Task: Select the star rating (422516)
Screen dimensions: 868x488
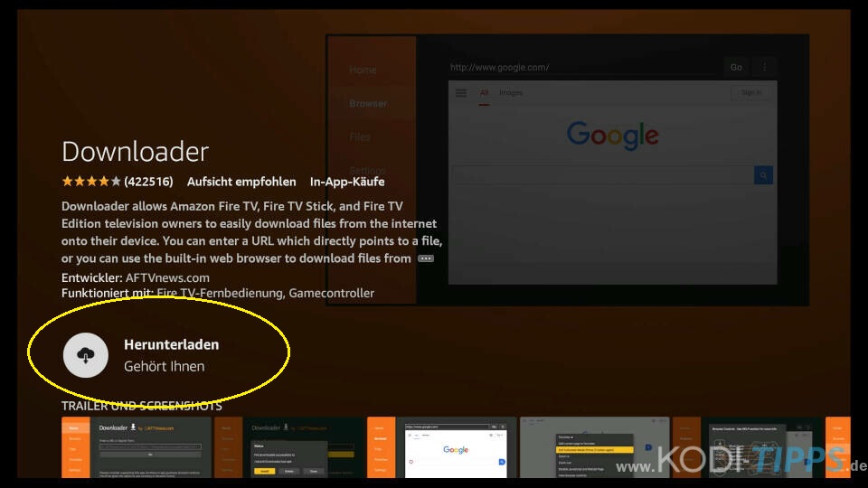Action: click(118, 182)
